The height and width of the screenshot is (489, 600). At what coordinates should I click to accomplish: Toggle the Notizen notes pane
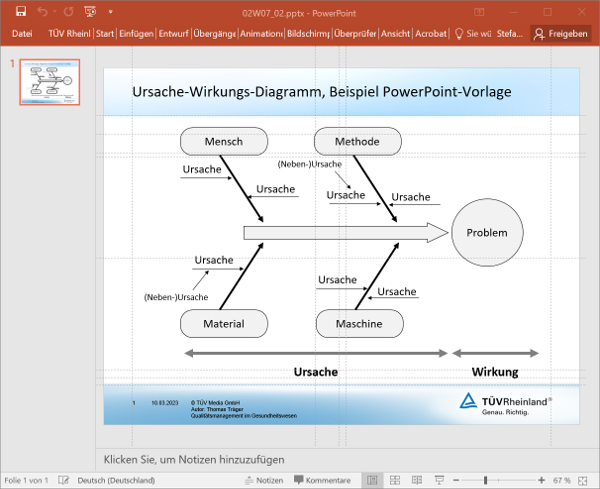tap(263, 480)
